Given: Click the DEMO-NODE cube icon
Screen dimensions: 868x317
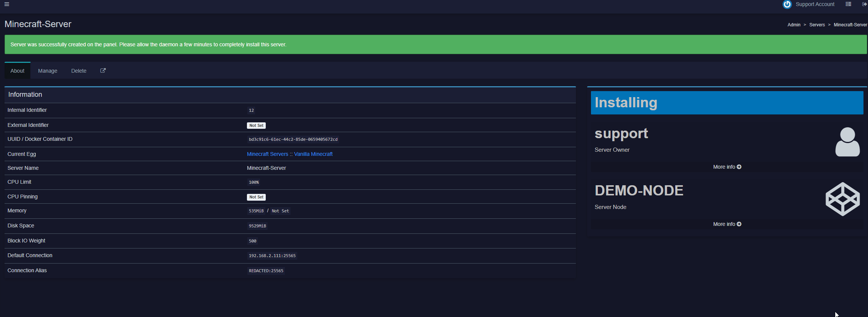Looking at the screenshot, I should [x=842, y=199].
